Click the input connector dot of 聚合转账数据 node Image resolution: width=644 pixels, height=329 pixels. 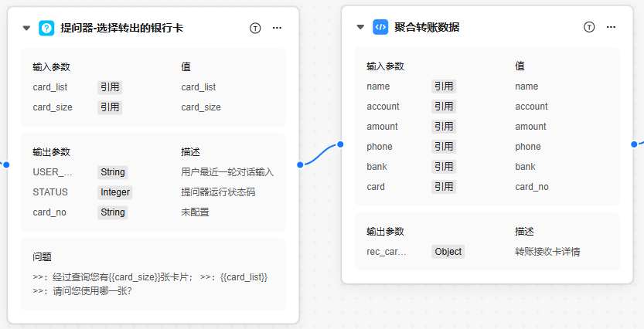[x=341, y=144]
